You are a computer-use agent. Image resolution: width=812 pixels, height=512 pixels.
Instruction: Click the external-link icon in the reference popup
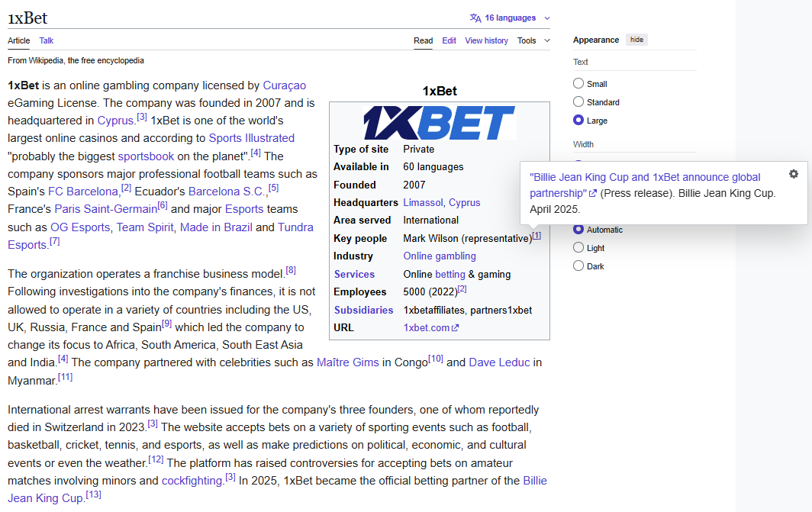(x=593, y=194)
